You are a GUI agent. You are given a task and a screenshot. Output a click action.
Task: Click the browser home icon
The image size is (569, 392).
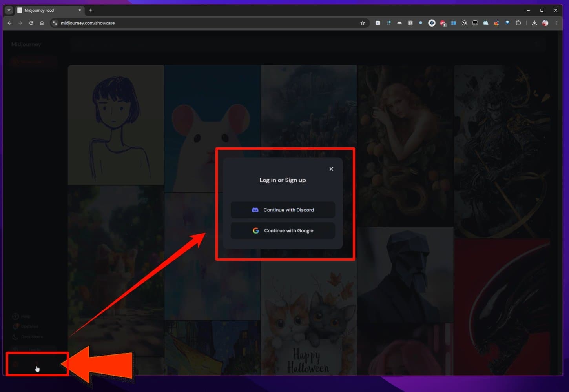(x=42, y=23)
